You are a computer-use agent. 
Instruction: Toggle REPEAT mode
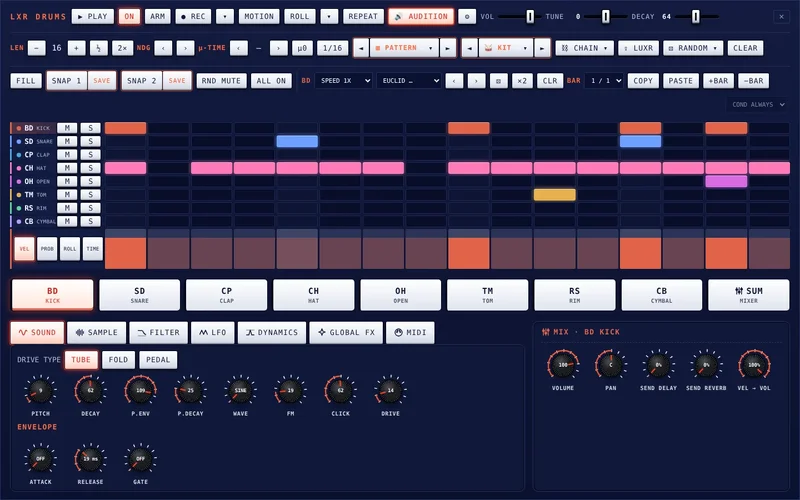(363, 16)
